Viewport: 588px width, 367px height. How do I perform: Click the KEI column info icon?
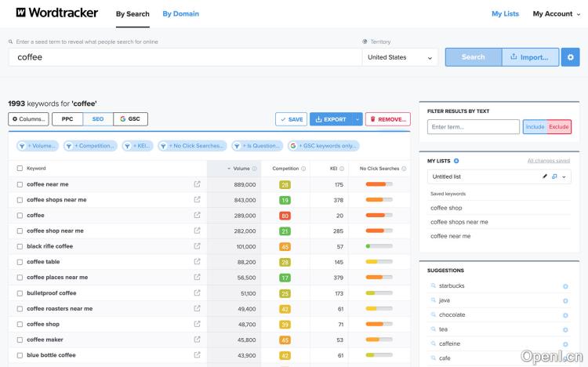(x=342, y=169)
